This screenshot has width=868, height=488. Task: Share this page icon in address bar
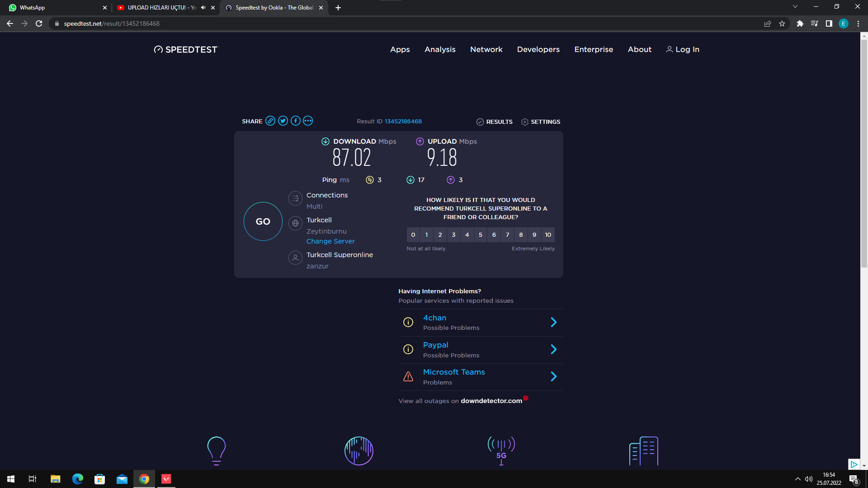click(768, 23)
